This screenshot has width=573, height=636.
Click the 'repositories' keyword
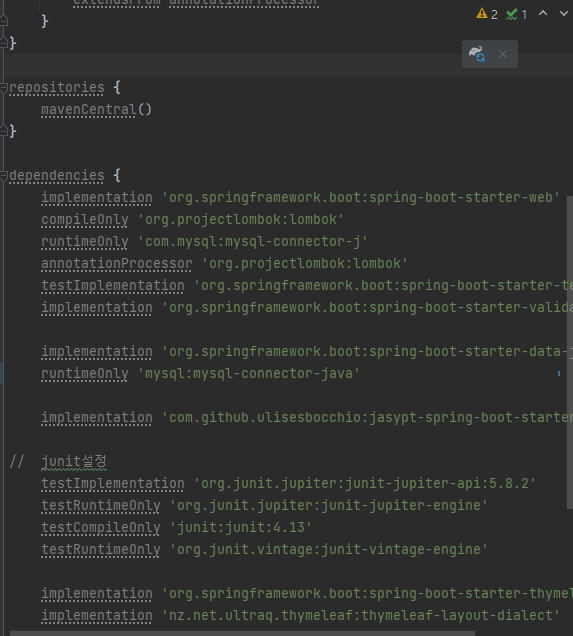tap(56, 88)
